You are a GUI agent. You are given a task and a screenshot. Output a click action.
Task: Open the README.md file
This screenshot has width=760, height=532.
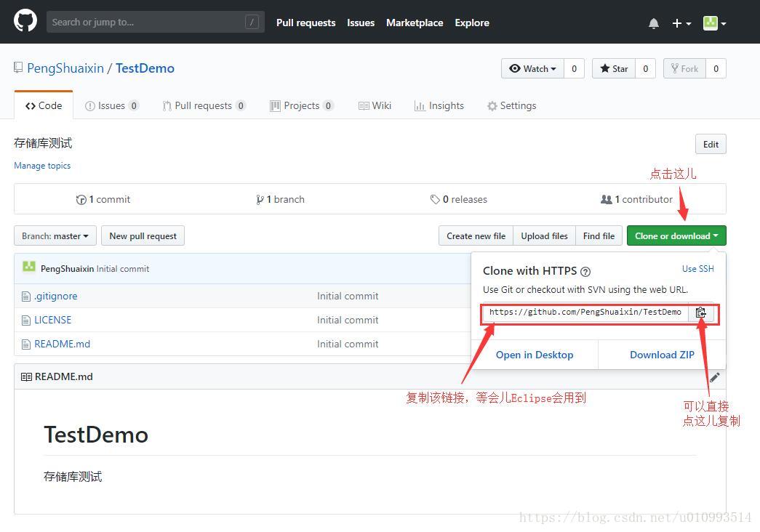[x=62, y=344]
